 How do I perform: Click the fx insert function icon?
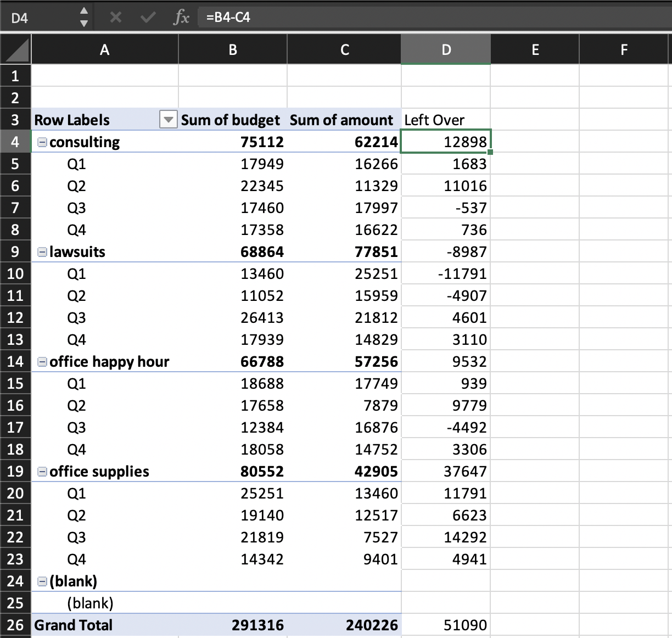(x=181, y=18)
